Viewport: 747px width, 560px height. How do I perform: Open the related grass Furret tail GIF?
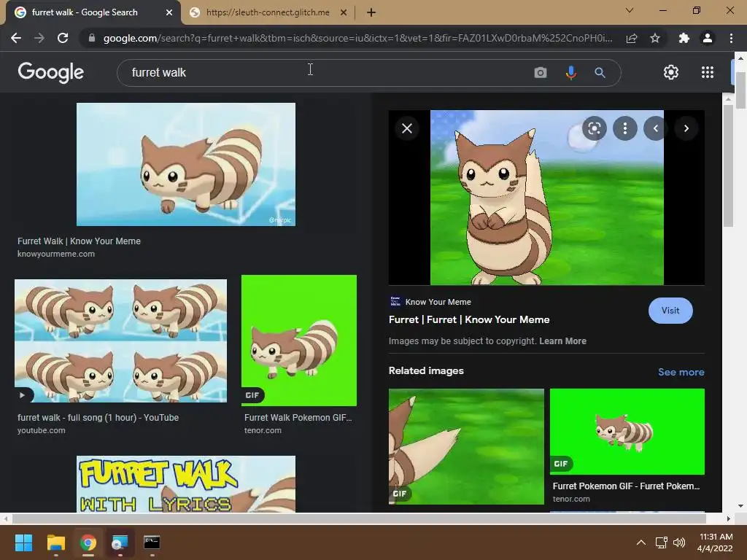coord(466,446)
